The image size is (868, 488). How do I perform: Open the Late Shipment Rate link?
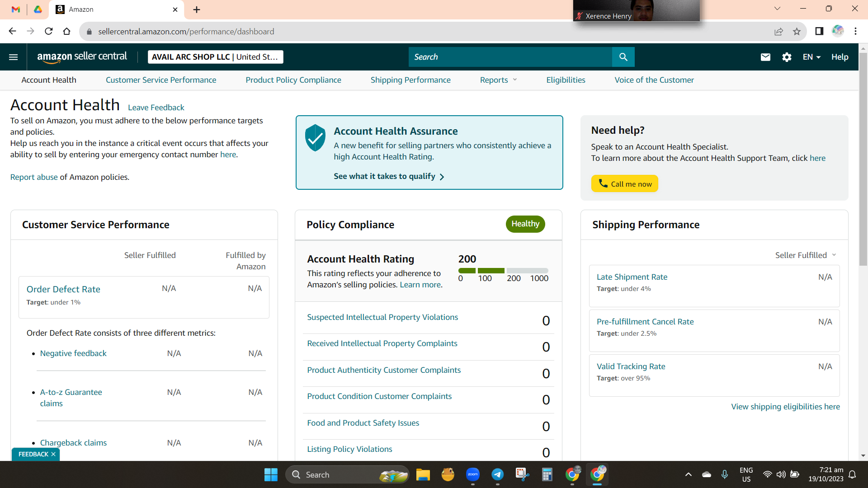click(x=632, y=277)
